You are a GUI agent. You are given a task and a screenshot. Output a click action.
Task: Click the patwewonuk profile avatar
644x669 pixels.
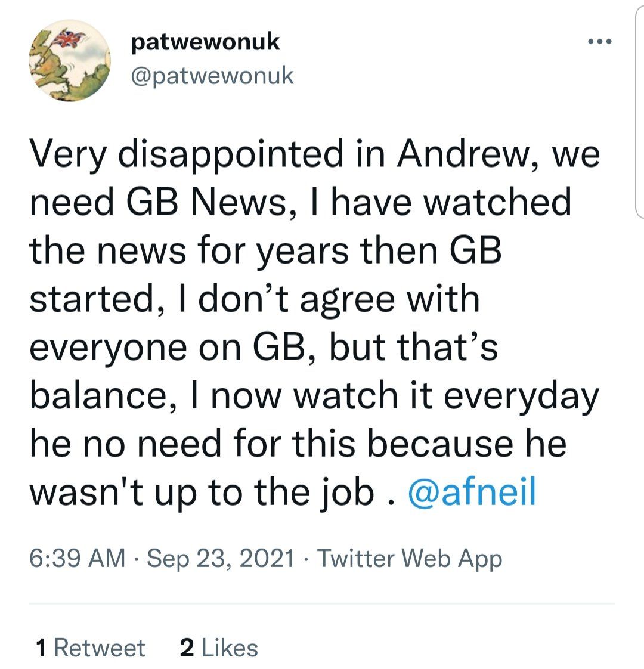pos(70,60)
